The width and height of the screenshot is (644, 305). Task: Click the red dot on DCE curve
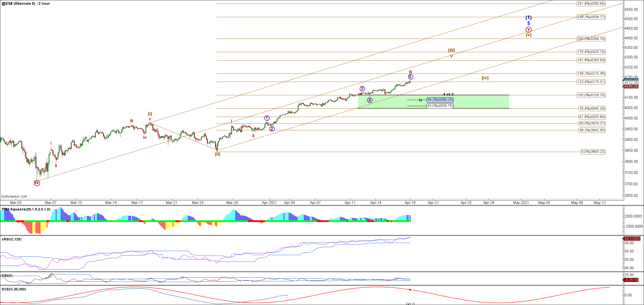point(410,290)
